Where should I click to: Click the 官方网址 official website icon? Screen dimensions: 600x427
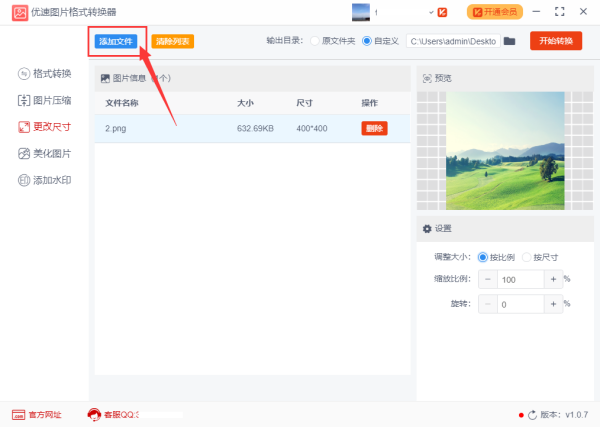tap(18, 414)
